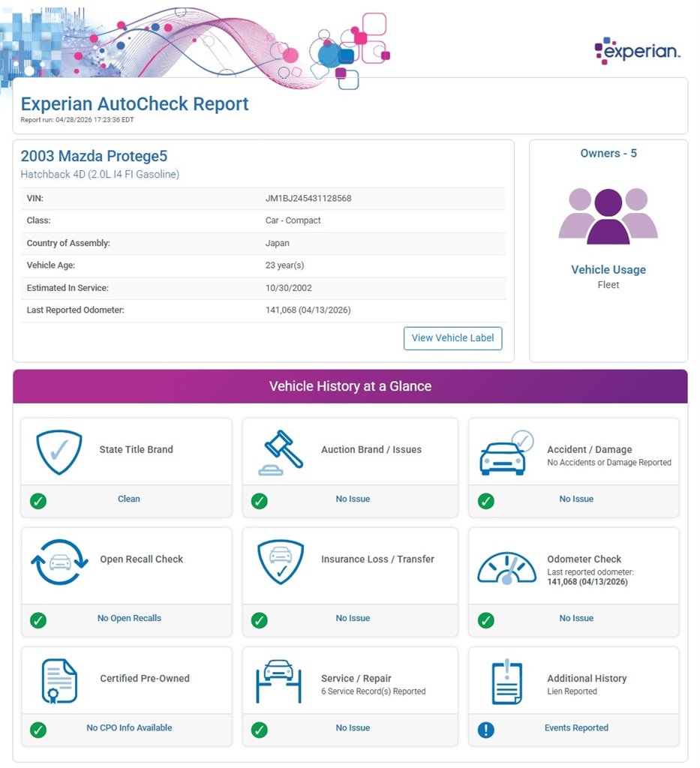Click the Open Recall Check label

tap(142, 559)
